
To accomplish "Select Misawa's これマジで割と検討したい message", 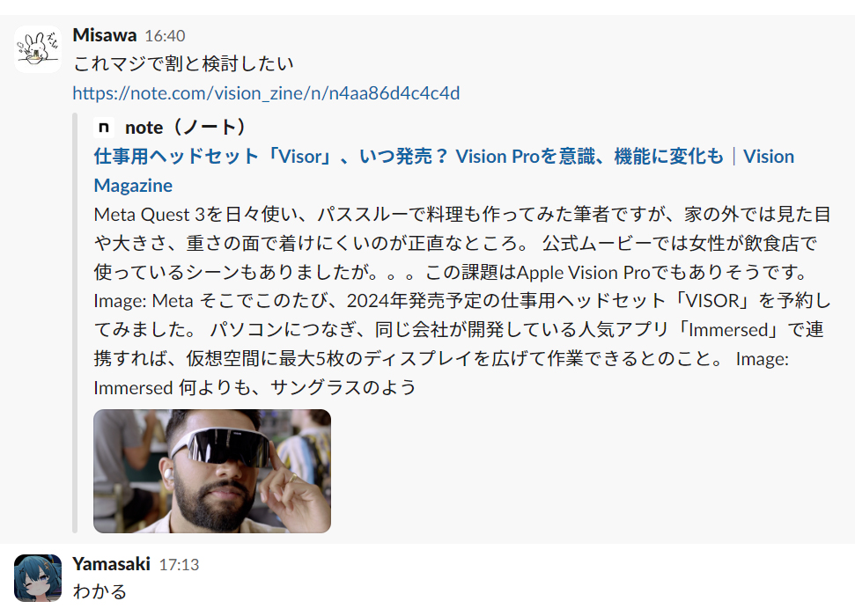I will [x=183, y=63].
